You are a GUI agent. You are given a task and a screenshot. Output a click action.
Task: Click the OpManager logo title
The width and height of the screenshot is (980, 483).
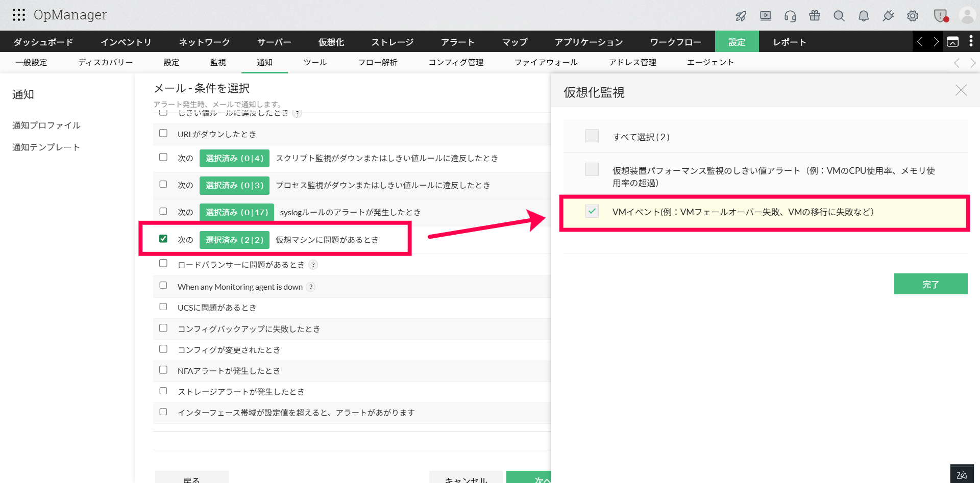click(70, 15)
